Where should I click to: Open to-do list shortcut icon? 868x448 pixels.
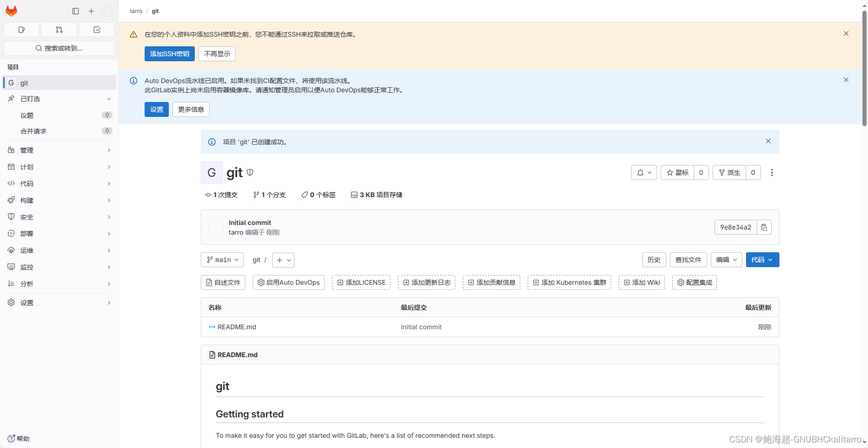pos(97,30)
